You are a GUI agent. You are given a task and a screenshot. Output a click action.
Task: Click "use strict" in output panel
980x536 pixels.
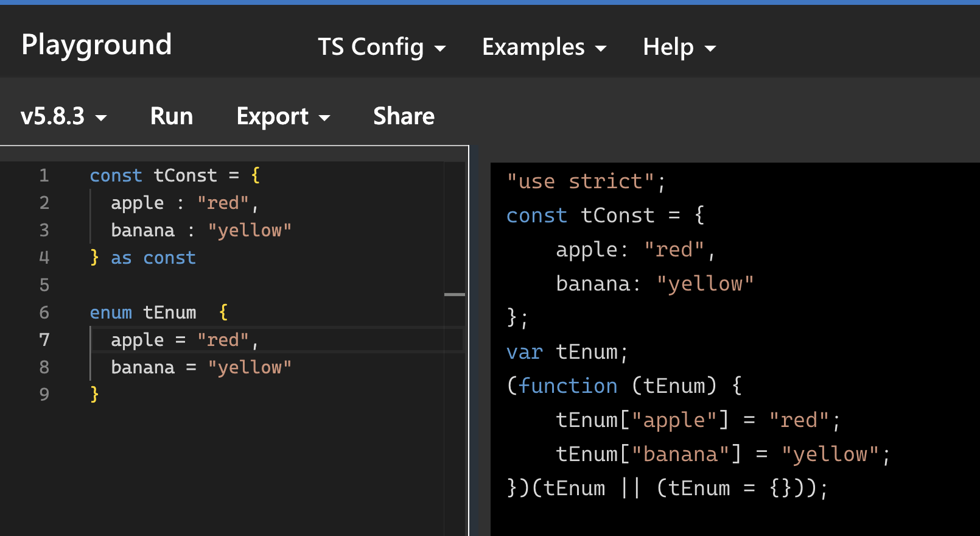[x=580, y=182]
